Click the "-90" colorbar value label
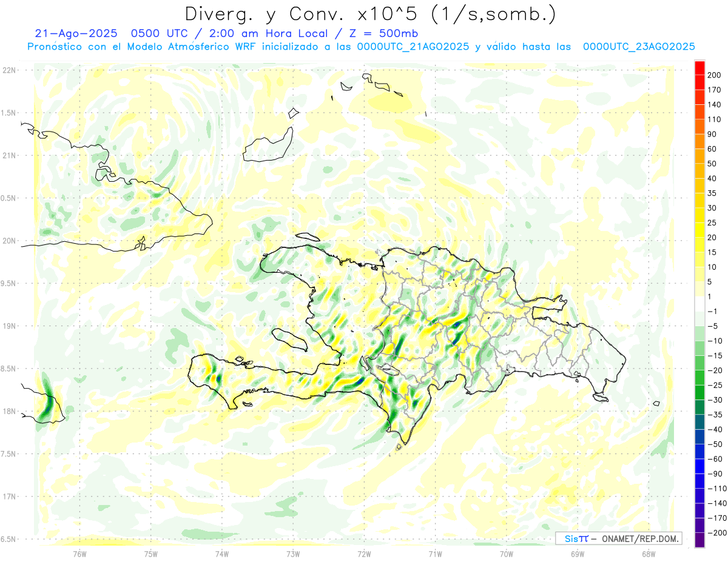 [715, 474]
